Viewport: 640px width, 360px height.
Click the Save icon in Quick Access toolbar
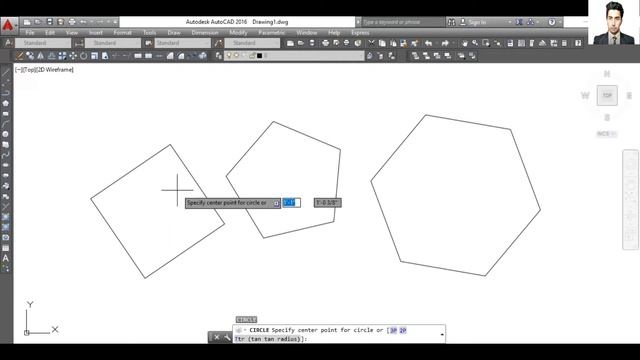49,22
